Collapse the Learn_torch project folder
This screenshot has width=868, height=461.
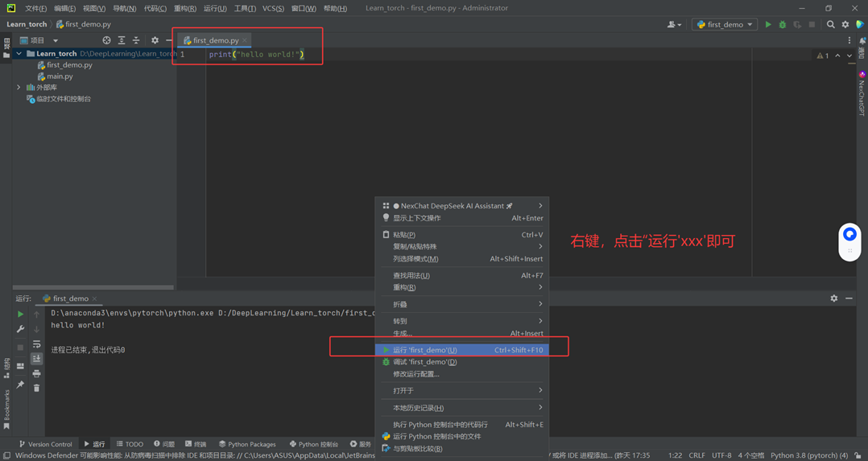pyautogui.click(x=19, y=54)
